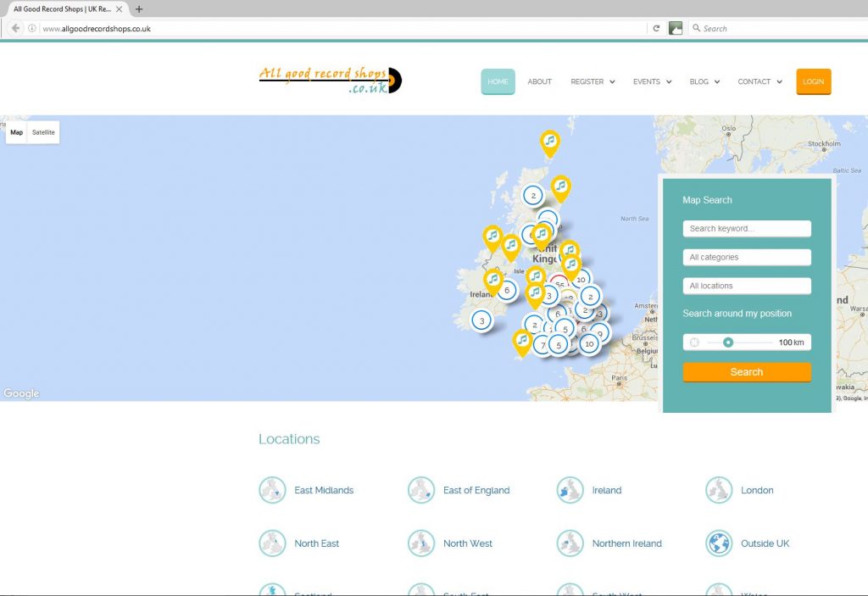Click the green extension icon beside reload

click(x=676, y=28)
